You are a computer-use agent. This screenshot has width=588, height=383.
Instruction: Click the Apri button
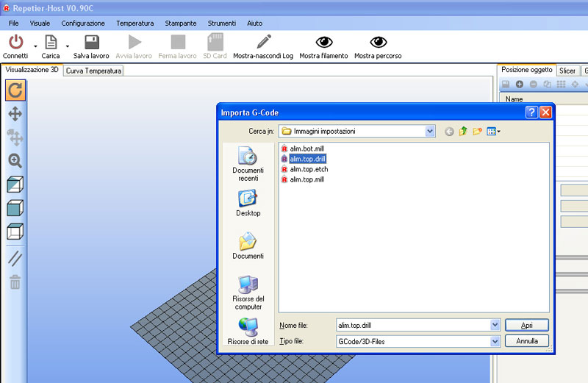(x=527, y=325)
